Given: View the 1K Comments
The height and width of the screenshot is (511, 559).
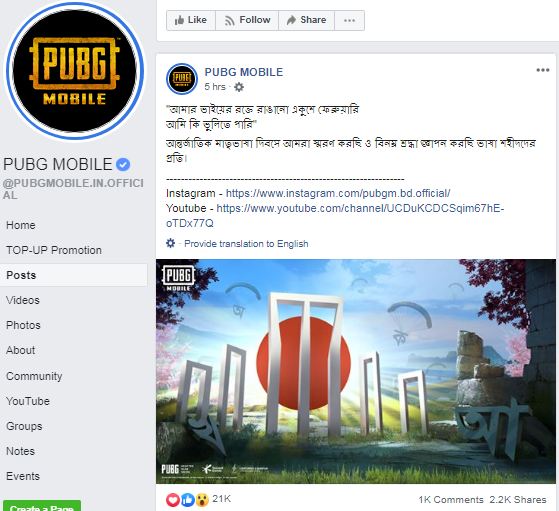Looking at the screenshot, I should pyautogui.click(x=451, y=500).
